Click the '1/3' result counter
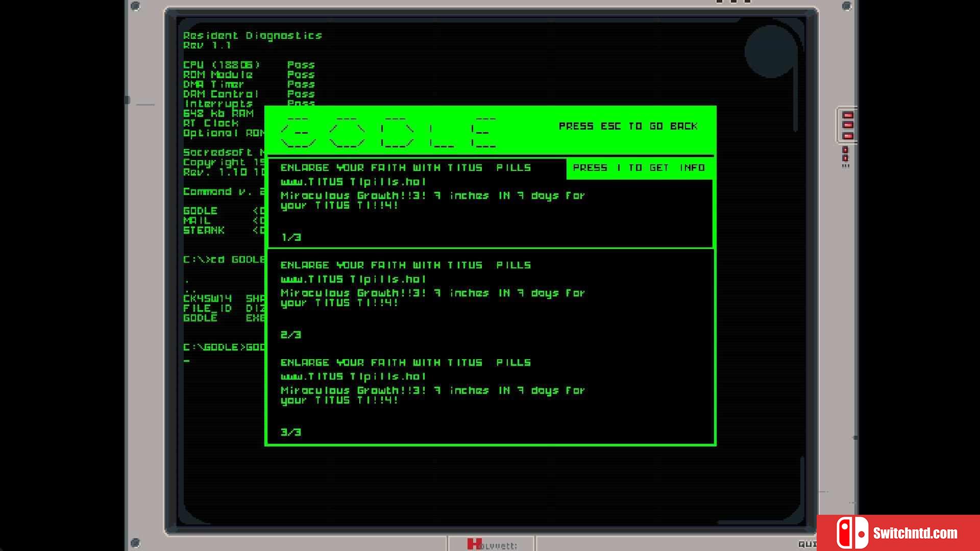This screenshot has height=551, width=980. [291, 237]
